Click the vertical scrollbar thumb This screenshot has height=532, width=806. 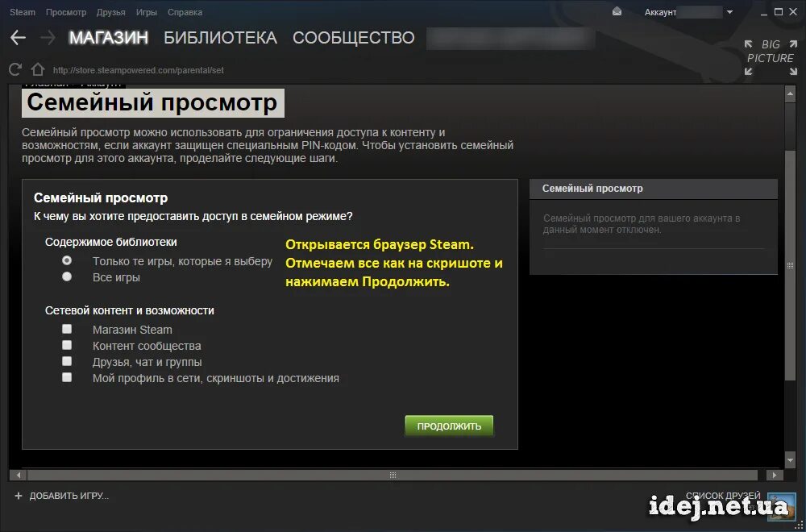pos(791,264)
